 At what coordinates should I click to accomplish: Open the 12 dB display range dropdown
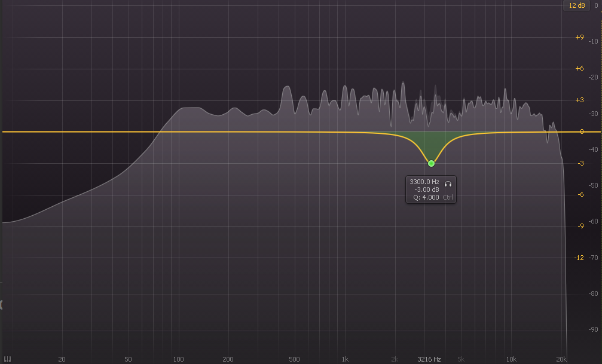(577, 5)
